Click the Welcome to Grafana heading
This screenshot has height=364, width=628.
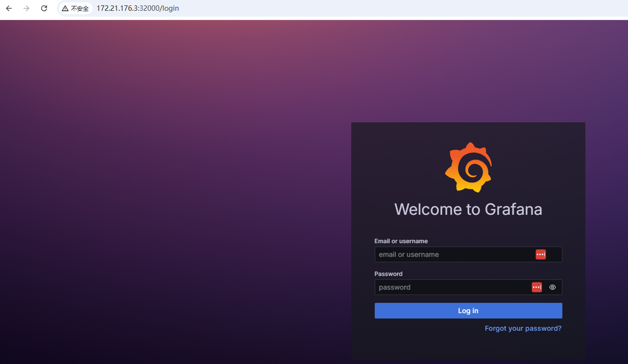tap(468, 209)
